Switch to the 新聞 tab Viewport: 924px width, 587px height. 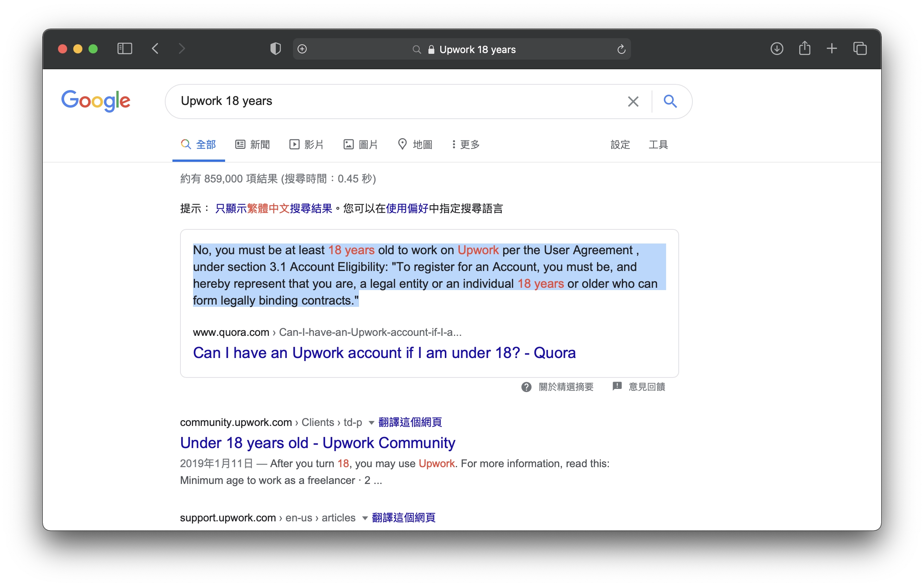252,145
